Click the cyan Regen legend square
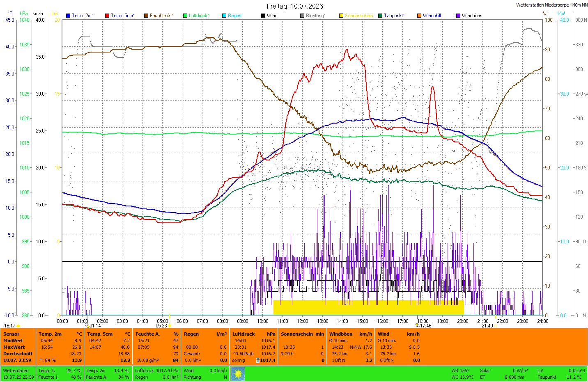This screenshot has width=588, height=382. 224,16
